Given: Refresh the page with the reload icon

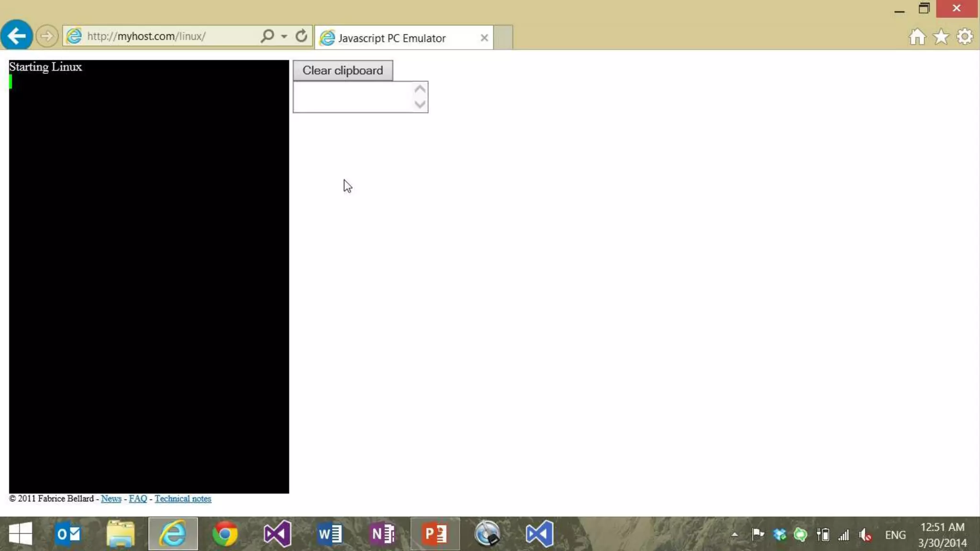Looking at the screenshot, I should [301, 36].
